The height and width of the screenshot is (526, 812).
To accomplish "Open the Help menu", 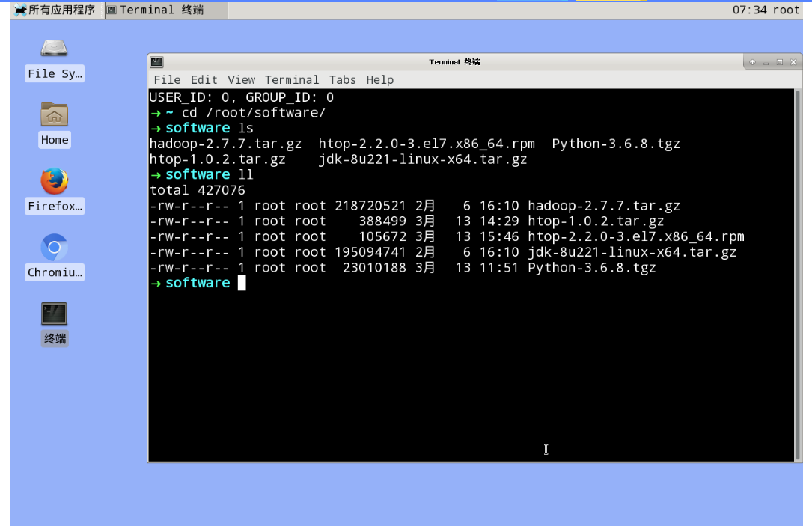I will coord(380,80).
